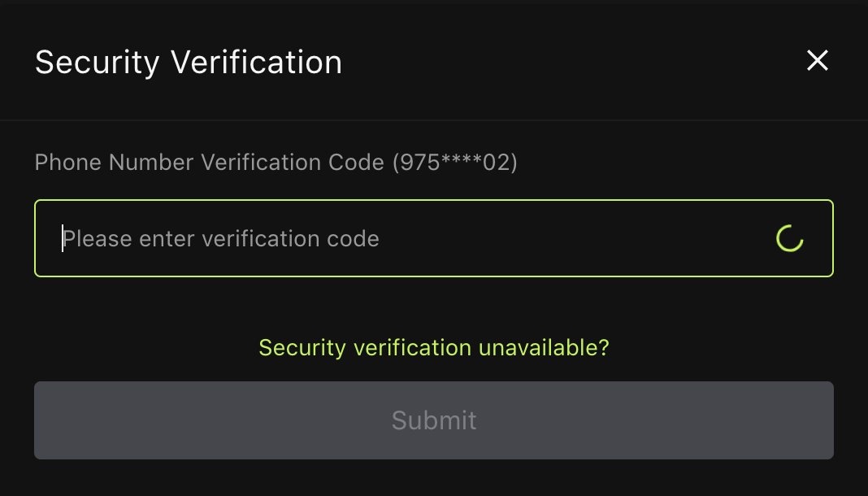
Task: Close the Security Verification dialog
Action: pos(817,60)
